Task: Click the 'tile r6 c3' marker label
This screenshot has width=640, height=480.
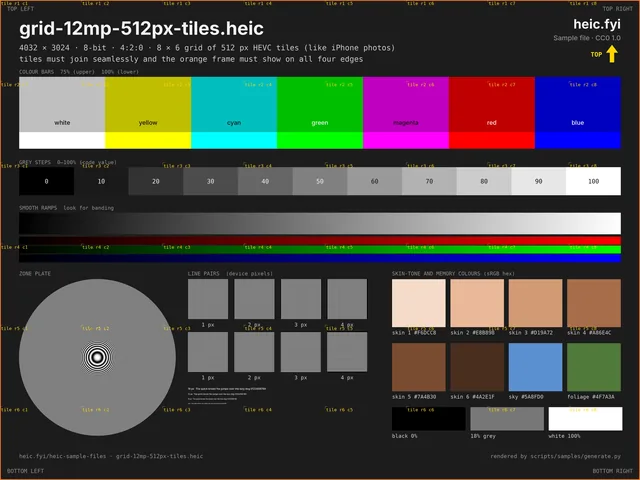Action: [177, 409]
